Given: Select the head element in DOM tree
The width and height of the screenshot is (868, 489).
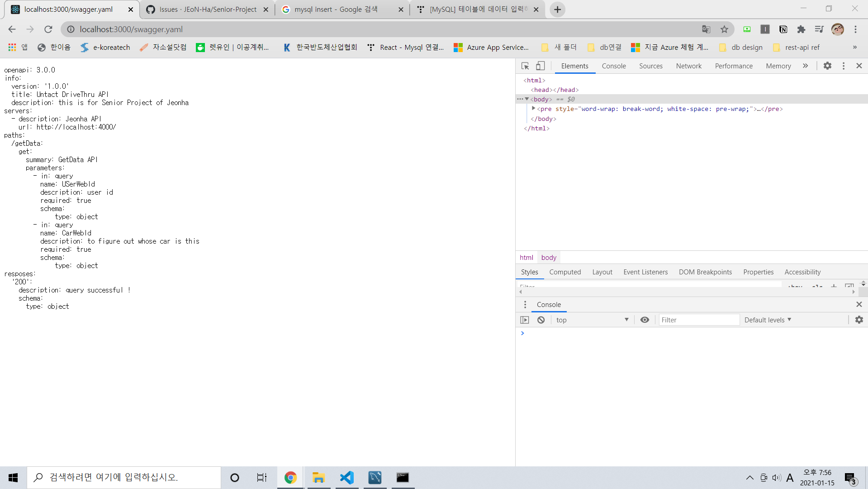Looking at the screenshot, I should click(x=555, y=90).
